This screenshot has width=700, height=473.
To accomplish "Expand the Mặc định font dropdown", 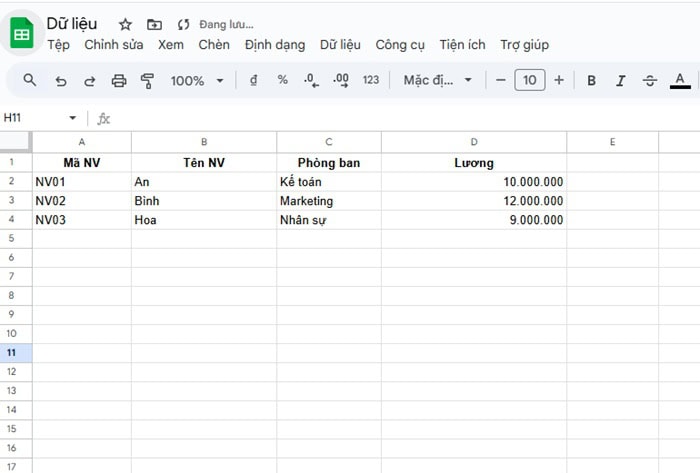I will point(437,81).
